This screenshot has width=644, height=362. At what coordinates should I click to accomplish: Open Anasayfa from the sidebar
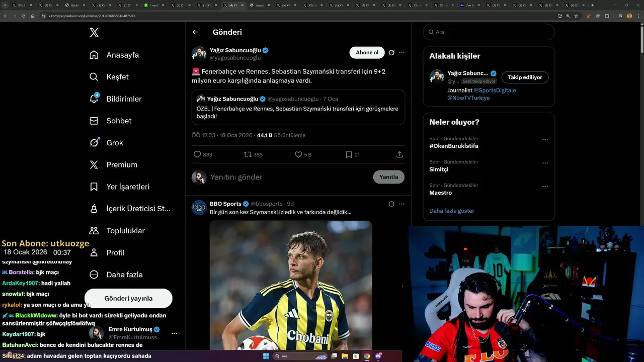pos(114,55)
